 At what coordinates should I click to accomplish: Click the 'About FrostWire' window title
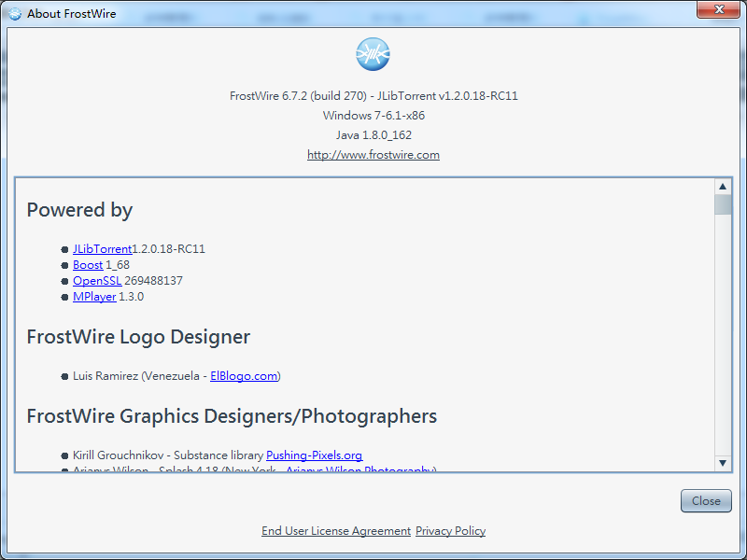point(72,14)
